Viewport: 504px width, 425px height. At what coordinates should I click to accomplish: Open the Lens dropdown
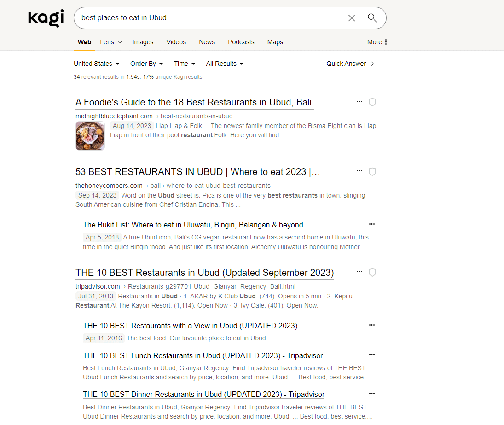pos(111,42)
